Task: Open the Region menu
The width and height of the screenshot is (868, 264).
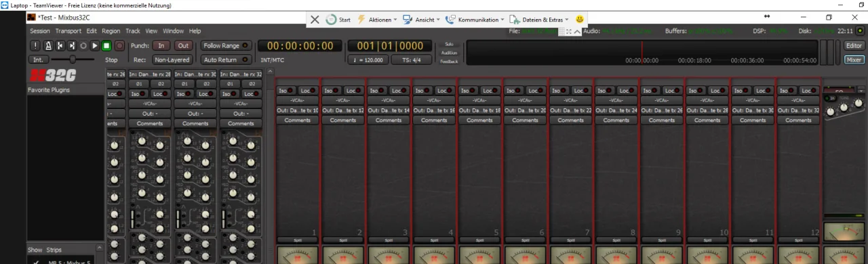Action: coord(111,31)
